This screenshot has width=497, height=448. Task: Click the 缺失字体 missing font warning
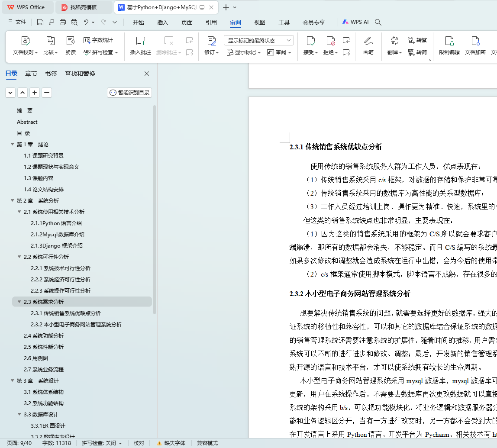(x=171, y=443)
